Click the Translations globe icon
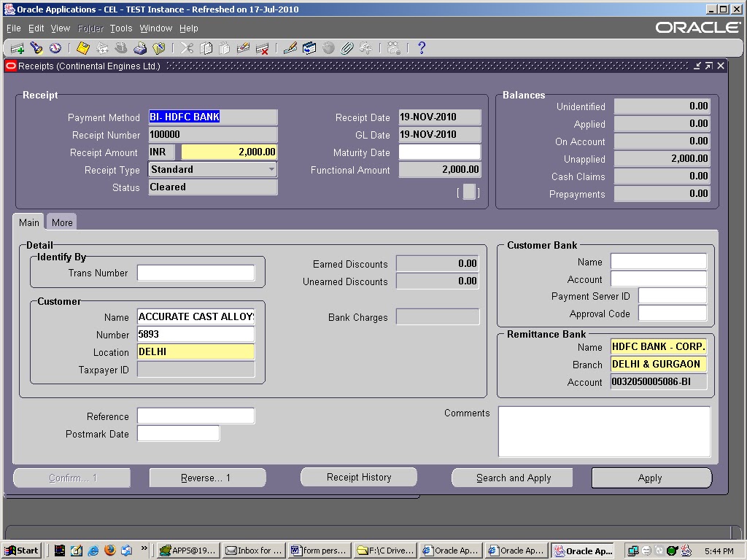The width and height of the screenshot is (747, 560). 328,48
